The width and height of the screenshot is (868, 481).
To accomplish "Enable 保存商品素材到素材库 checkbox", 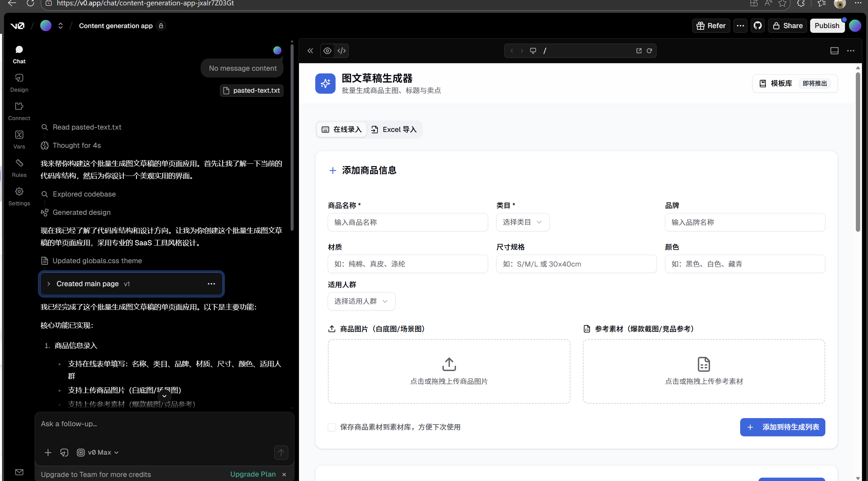I will point(331,427).
